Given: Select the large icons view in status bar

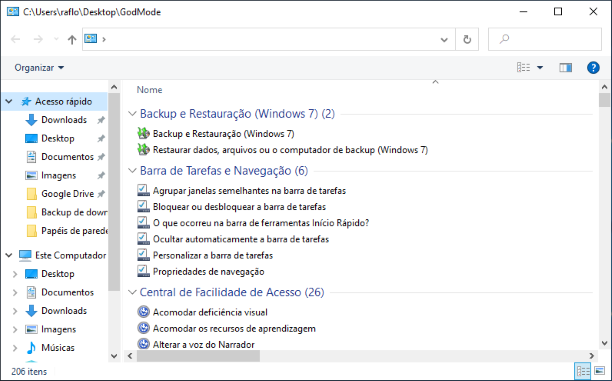Looking at the screenshot, I should pos(599,371).
